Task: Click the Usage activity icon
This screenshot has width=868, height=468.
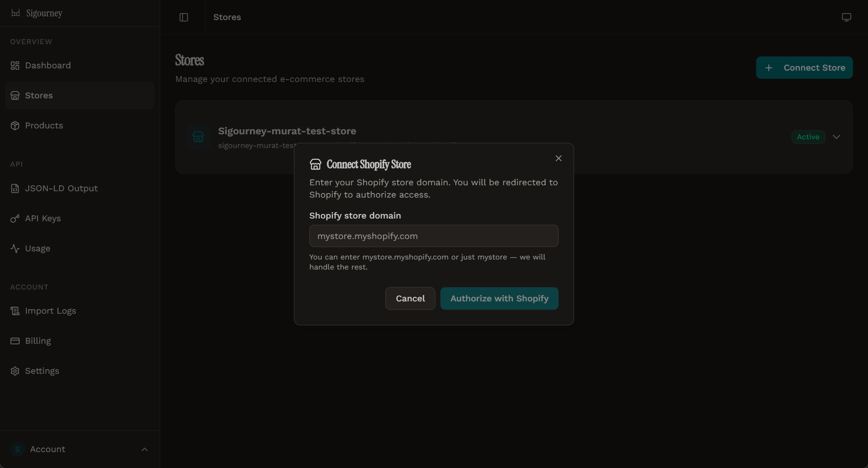Action: click(15, 249)
